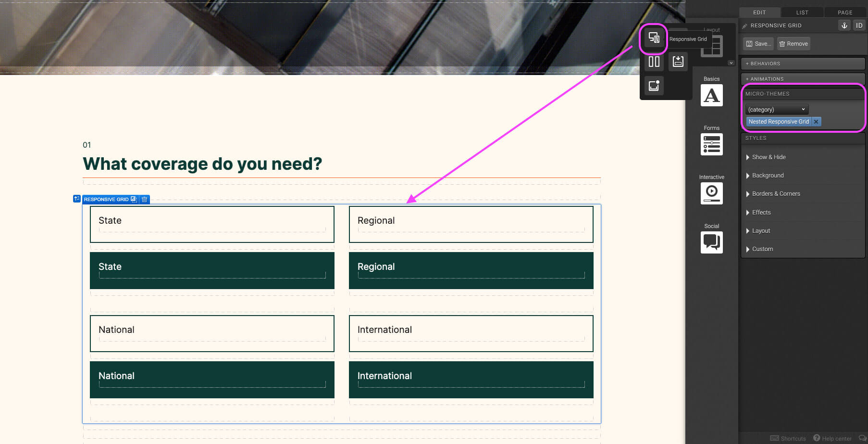
Task: Switch to the Page tab
Action: pos(845,13)
